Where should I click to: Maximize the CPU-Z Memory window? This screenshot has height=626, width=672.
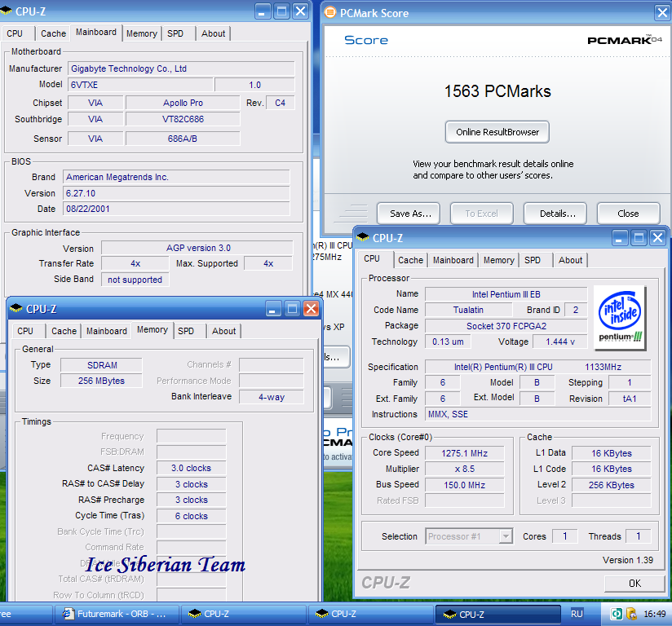pyautogui.click(x=292, y=308)
